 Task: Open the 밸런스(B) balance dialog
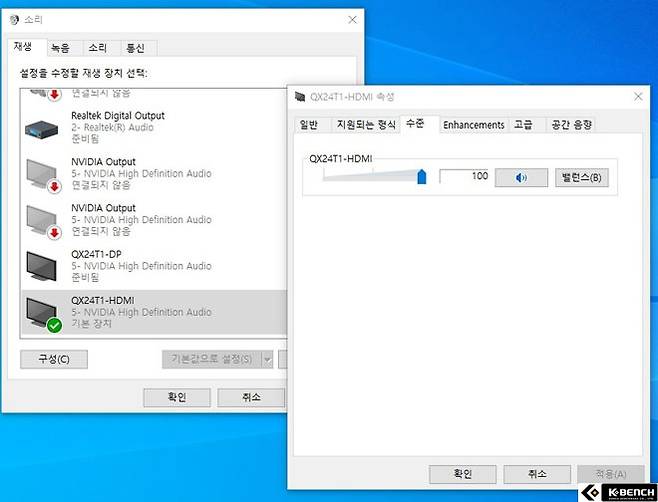pyautogui.click(x=582, y=178)
